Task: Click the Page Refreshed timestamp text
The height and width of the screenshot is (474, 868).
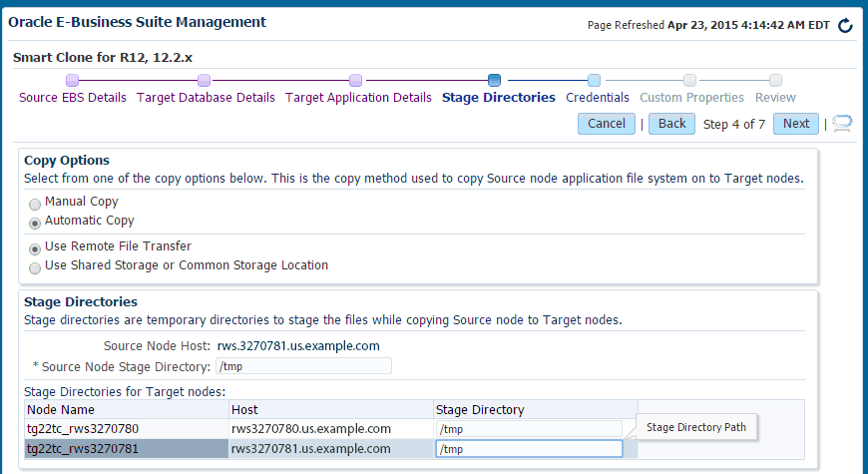Action: [708, 26]
